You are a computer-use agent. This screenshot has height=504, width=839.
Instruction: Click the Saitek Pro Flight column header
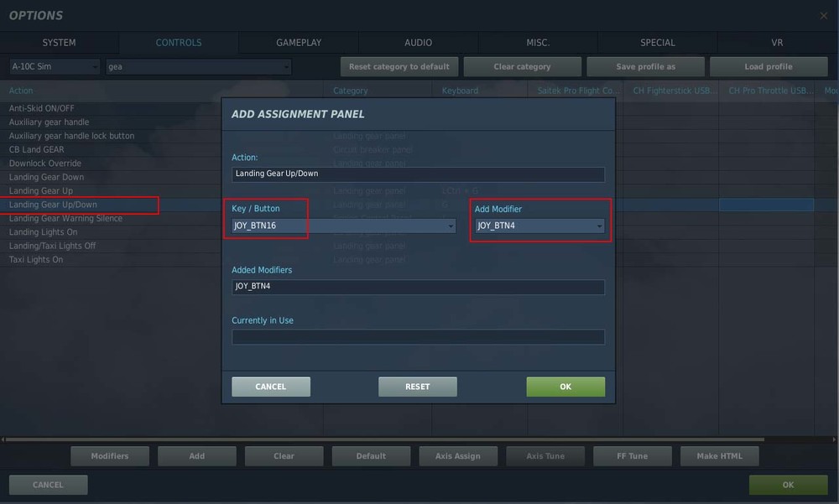[x=576, y=91]
